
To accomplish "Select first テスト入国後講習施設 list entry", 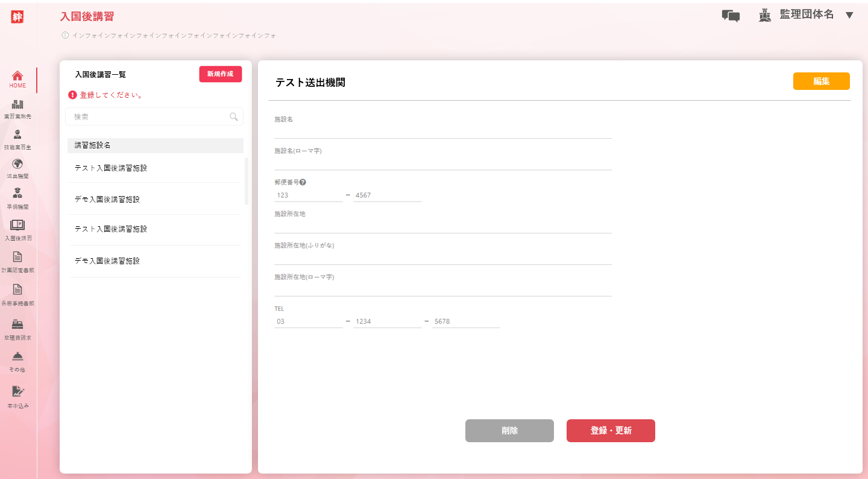I will point(111,168).
